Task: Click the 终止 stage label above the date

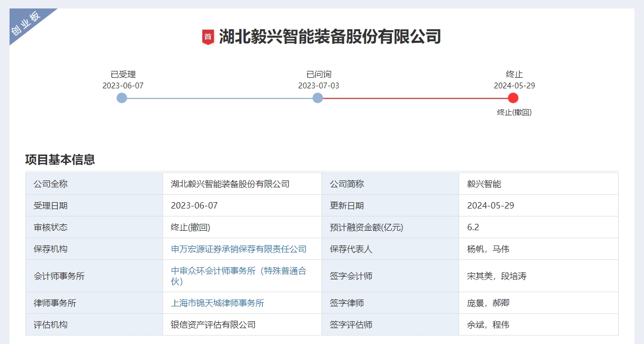Action: (x=514, y=75)
